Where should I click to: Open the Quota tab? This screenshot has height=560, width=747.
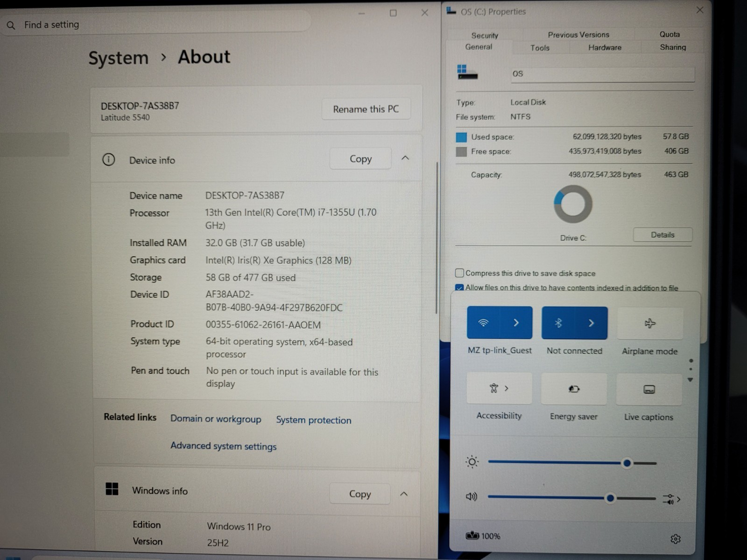click(669, 34)
